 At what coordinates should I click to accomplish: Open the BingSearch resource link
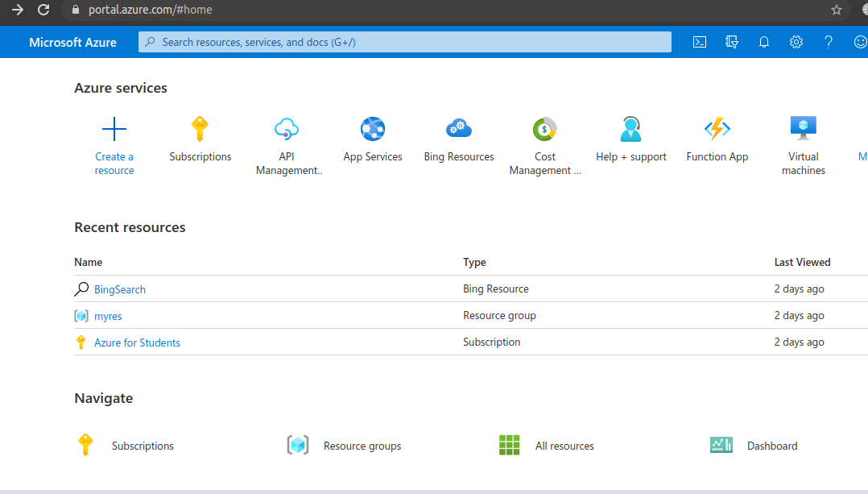coord(119,289)
